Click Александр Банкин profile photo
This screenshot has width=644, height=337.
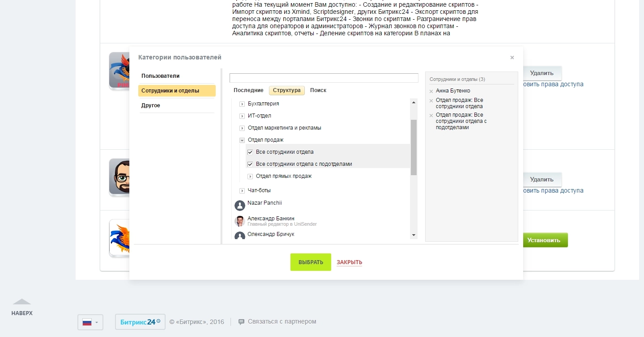240,221
